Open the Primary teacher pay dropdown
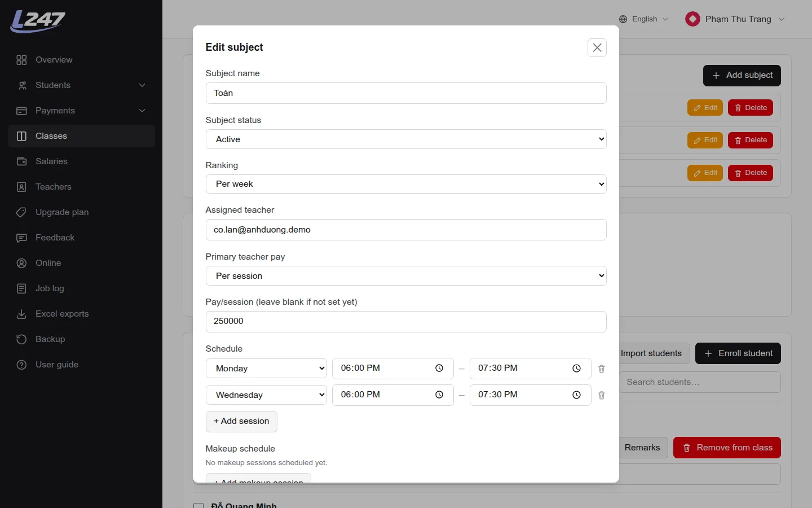Image resolution: width=812 pixels, height=508 pixels. click(x=406, y=276)
